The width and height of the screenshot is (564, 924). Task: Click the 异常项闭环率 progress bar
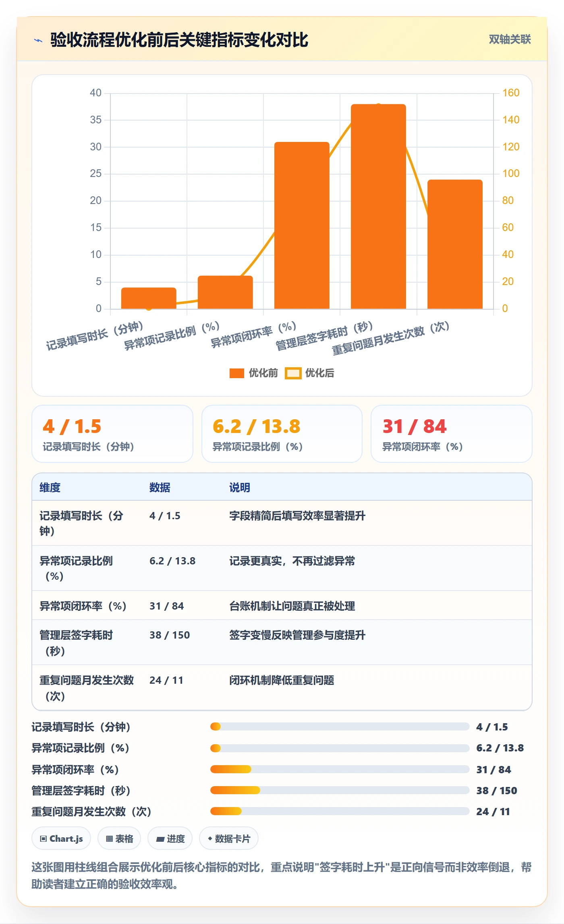tap(340, 769)
